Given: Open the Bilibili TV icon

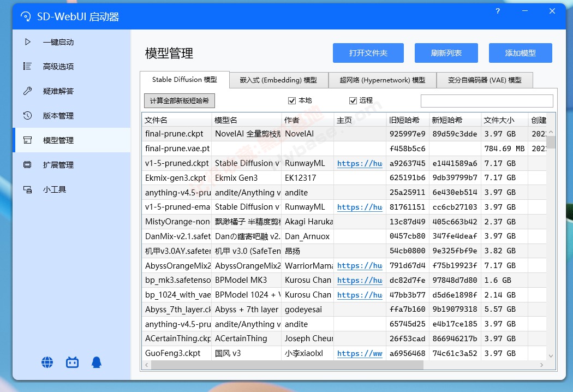Looking at the screenshot, I should [x=72, y=363].
